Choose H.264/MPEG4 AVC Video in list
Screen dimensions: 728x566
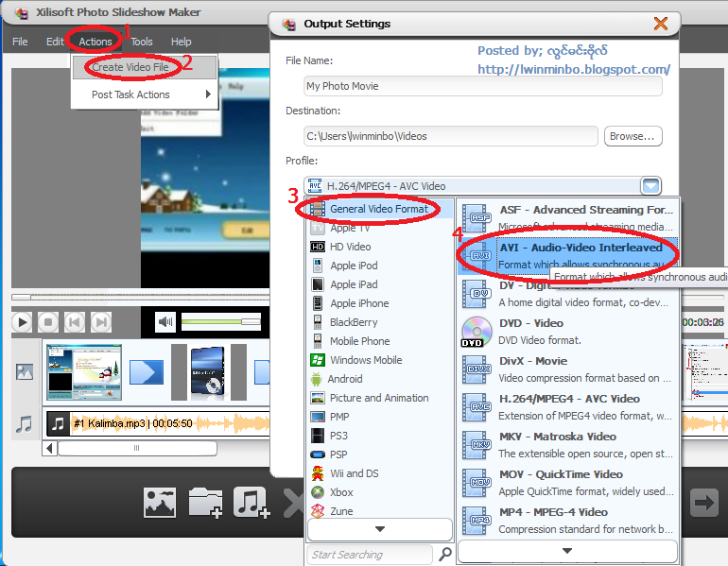click(567, 407)
